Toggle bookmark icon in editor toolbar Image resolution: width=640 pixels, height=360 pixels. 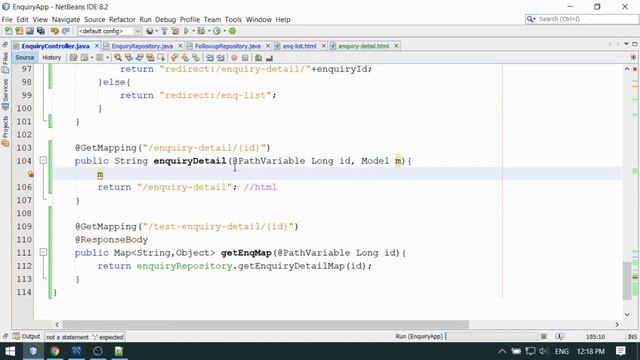coord(196,58)
